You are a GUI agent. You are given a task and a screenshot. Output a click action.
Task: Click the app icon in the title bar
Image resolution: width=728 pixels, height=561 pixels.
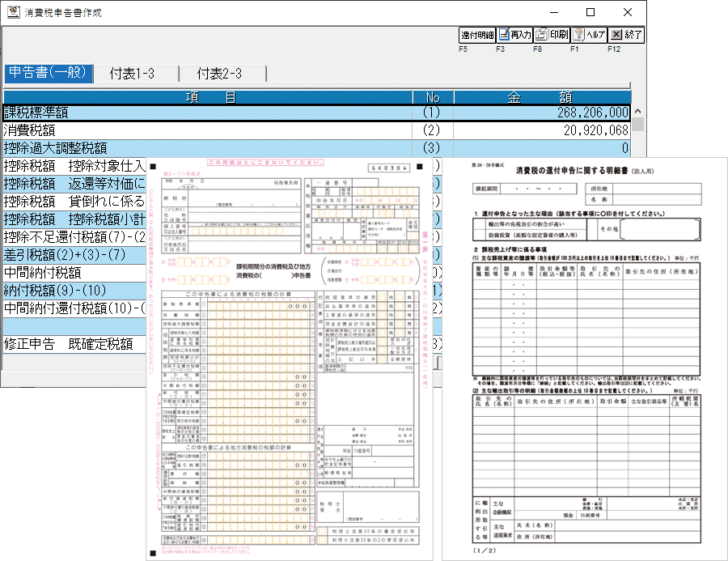14,12
